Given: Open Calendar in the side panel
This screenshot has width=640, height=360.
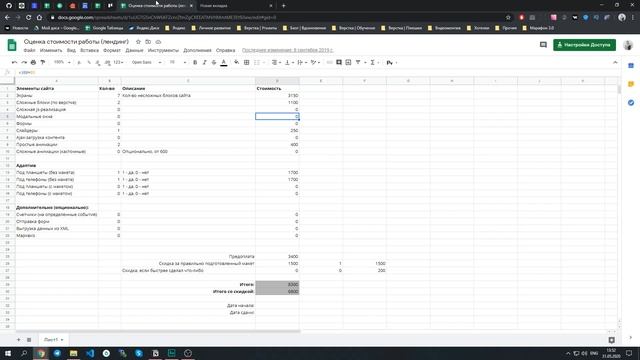Looking at the screenshot, I should pos(631,66).
